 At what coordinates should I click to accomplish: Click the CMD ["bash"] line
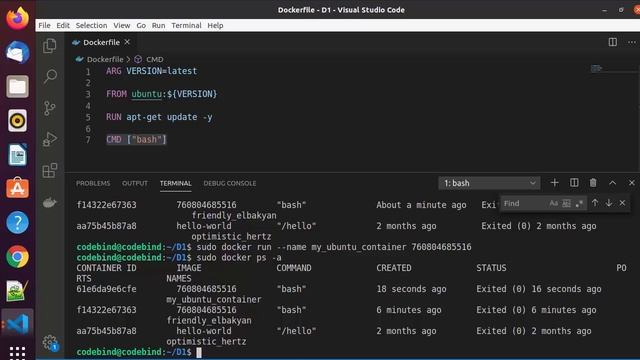point(136,140)
